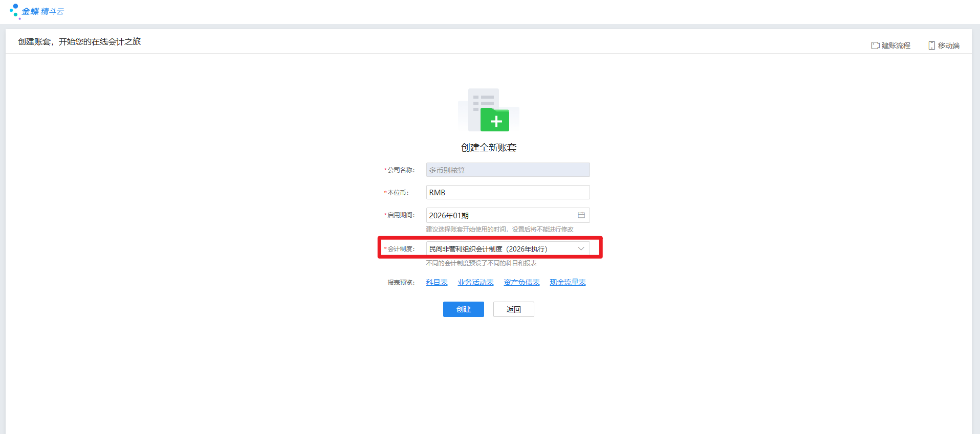
Task: Click the 移动端 phone icon
Action: pyautogui.click(x=931, y=45)
